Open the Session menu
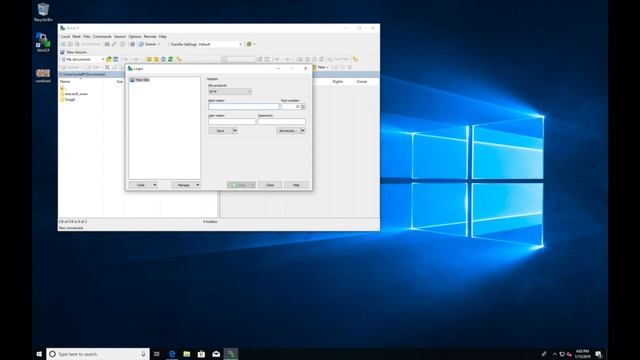This screenshot has height=360, width=640. [x=120, y=36]
